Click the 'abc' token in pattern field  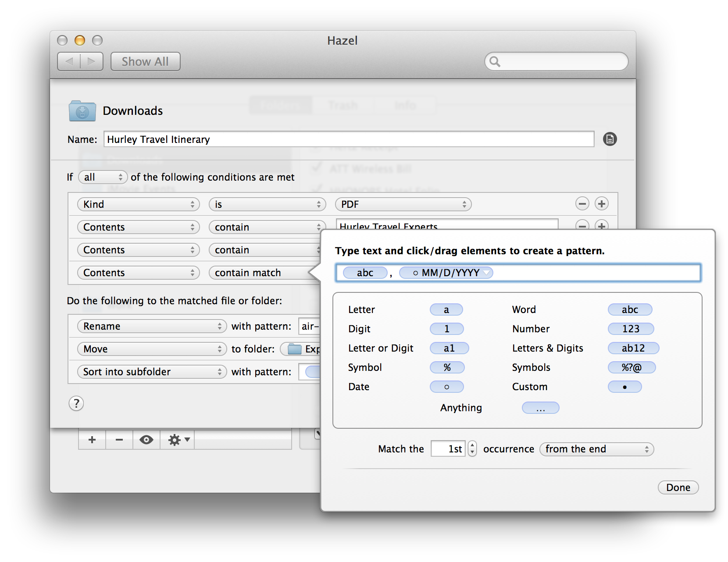[365, 273]
